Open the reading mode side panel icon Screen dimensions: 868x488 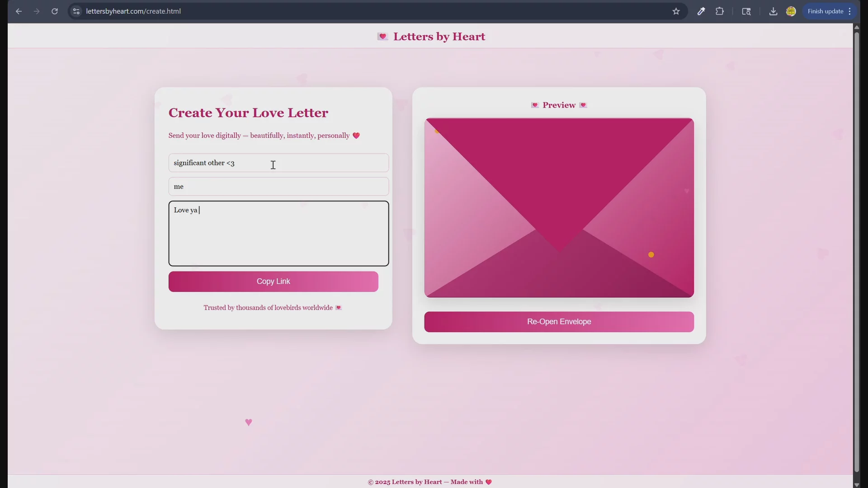pyautogui.click(x=746, y=11)
